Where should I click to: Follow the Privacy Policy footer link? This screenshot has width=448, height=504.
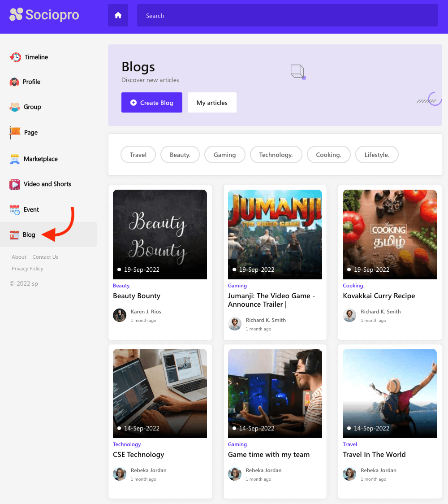point(27,269)
